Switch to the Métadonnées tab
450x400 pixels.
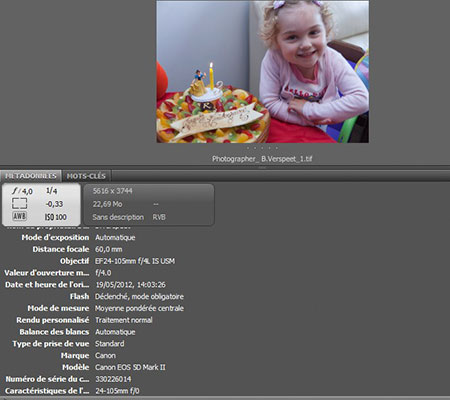(31, 176)
